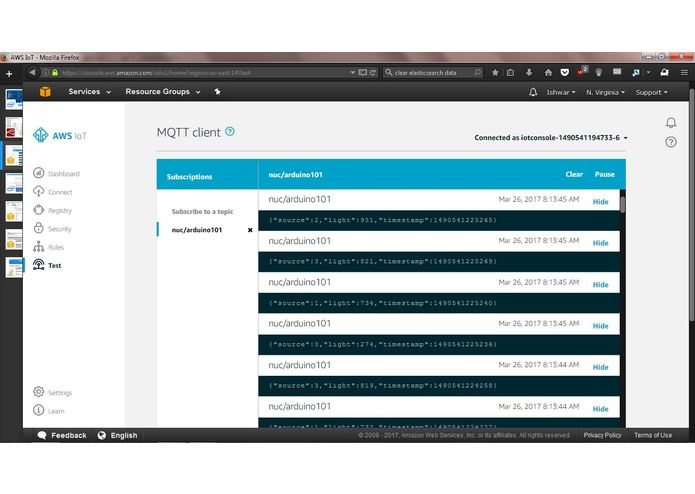The width and height of the screenshot is (695, 494).
Task: Open Settings in AWS IoT sidebar
Action: (52, 392)
